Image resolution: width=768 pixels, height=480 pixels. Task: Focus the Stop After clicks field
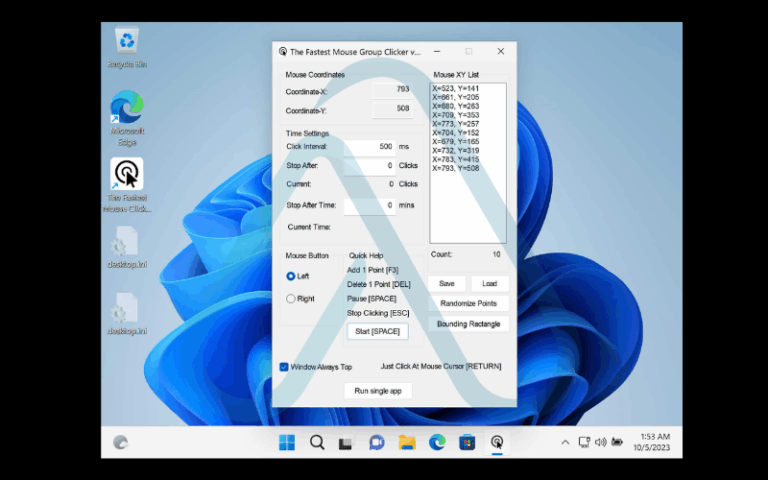[370, 166]
